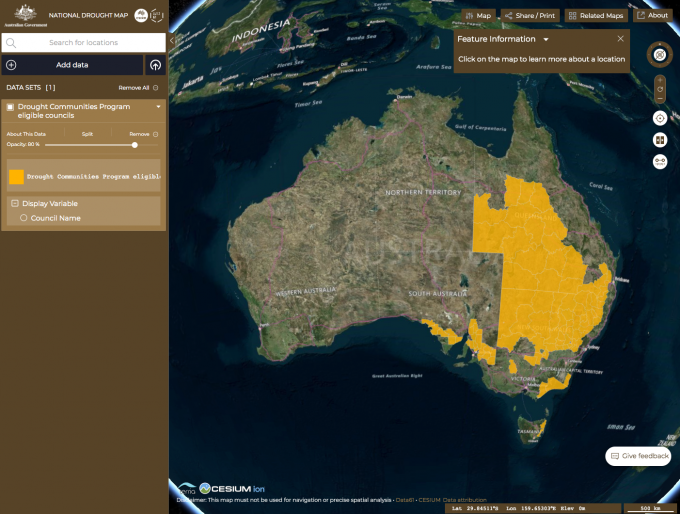
Task: Click the Search for locations field
Action: pyautogui.click(x=84, y=43)
